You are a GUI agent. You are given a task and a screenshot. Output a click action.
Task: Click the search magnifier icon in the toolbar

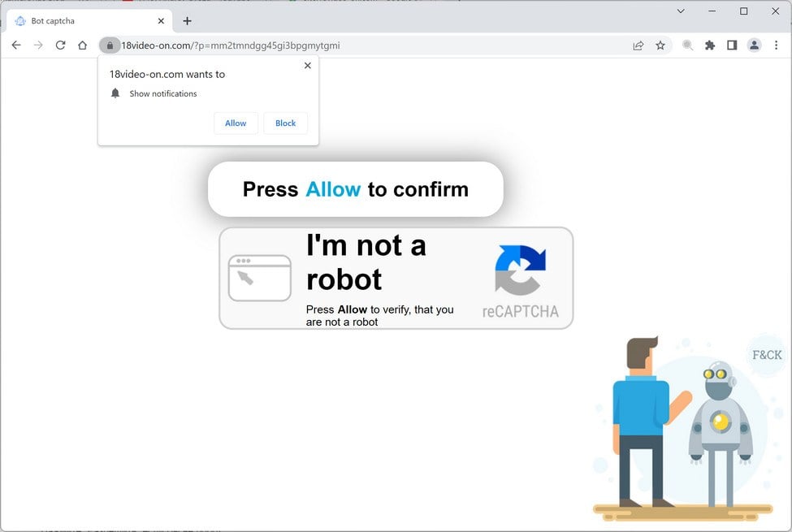pyautogui.click(x=686, y=45)
